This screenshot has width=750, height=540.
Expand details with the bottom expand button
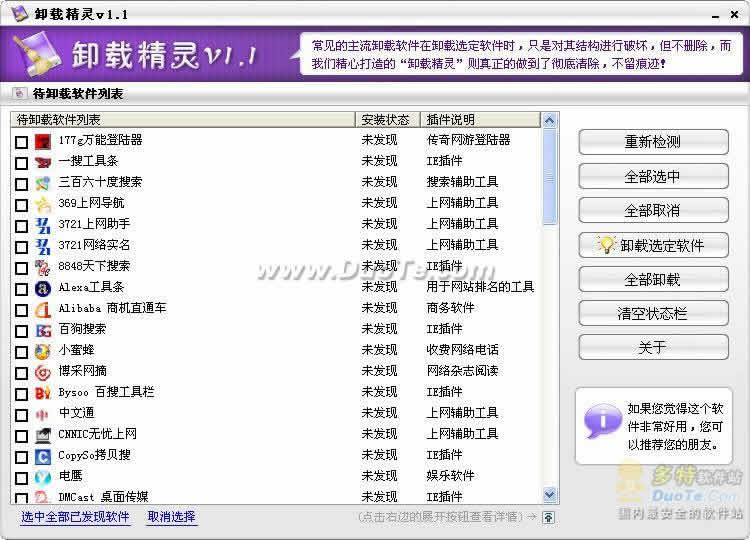coord(549,517)
